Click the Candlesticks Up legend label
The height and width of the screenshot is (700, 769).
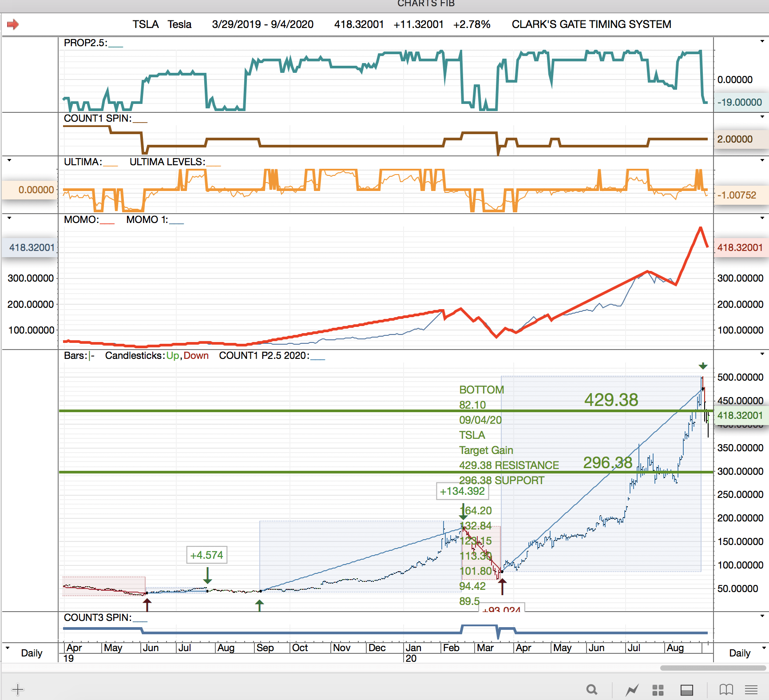[x=173, y=356]
